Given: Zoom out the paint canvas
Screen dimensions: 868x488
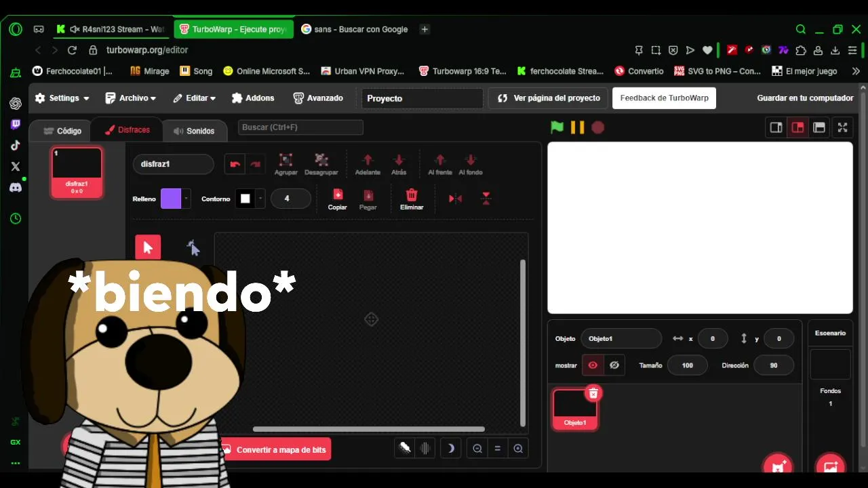Looking at the screenshot, I should coord(477,448).
